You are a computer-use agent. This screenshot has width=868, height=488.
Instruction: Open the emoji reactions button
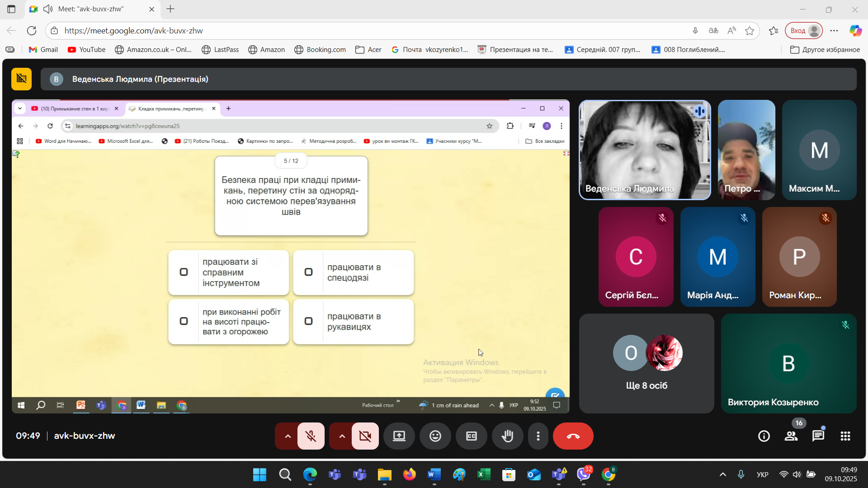pos(435,436)
